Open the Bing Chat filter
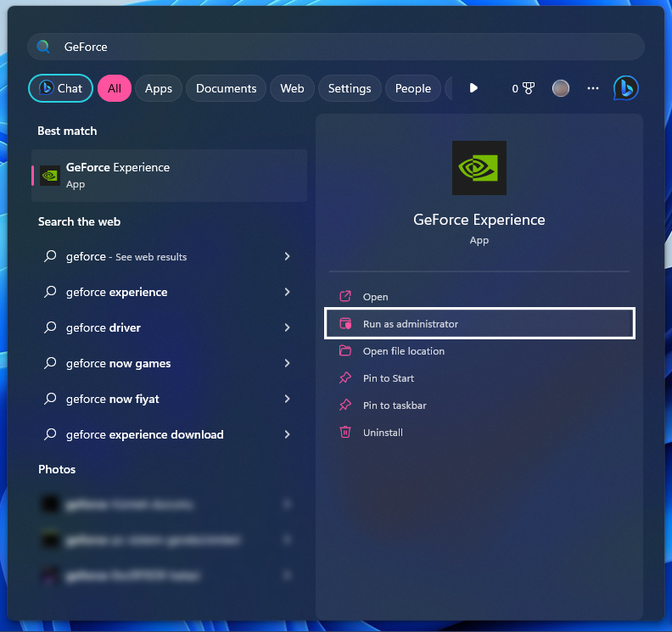The image size is (672, 632). click(x=60, y=88)
